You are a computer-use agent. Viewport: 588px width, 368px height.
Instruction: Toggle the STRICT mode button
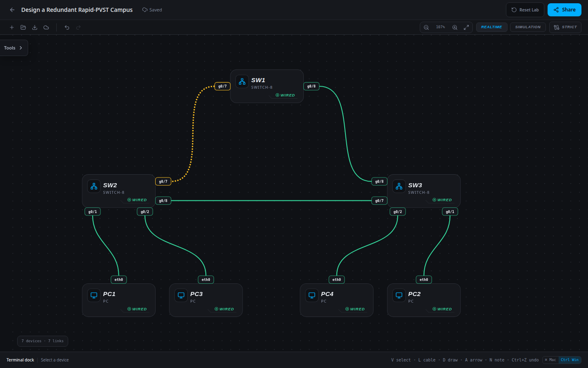[x=565, y=27]
